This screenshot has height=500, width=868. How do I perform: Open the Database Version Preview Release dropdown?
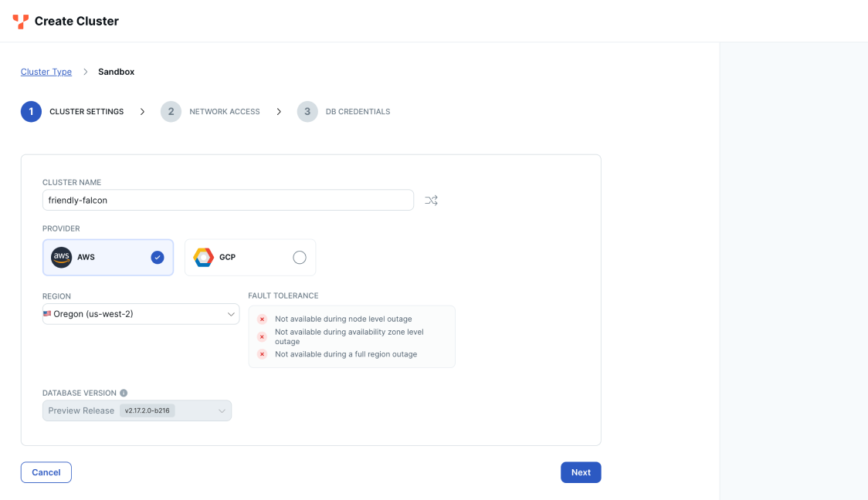[137, 410]
